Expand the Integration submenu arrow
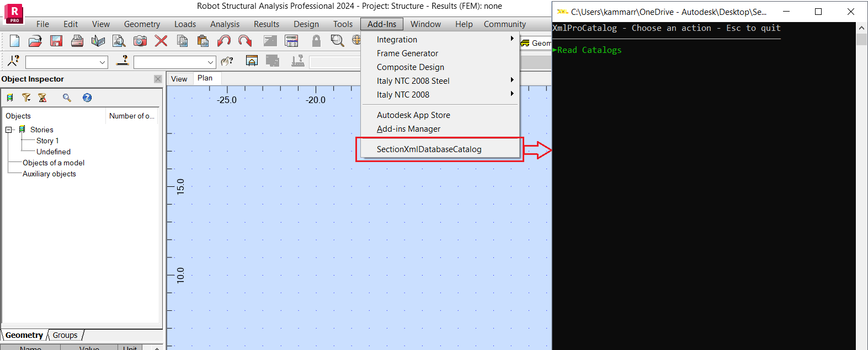This screenshot has height=350, width=868. 512,39
